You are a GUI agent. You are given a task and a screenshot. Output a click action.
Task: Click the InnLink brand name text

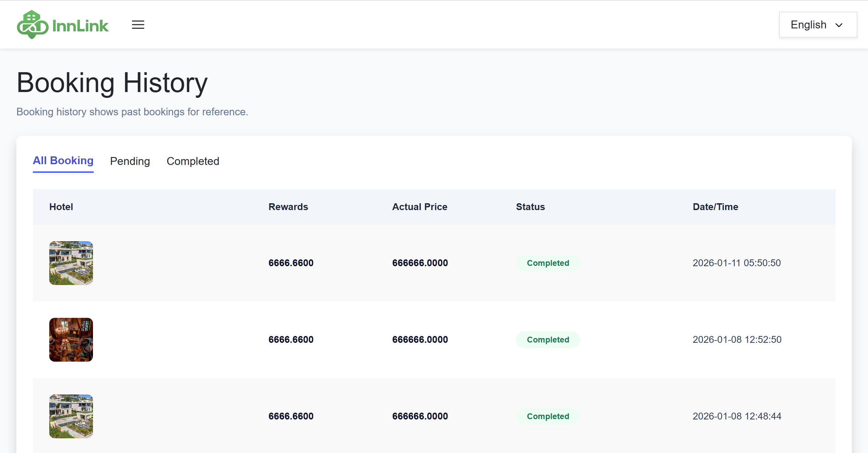point(80,26)
